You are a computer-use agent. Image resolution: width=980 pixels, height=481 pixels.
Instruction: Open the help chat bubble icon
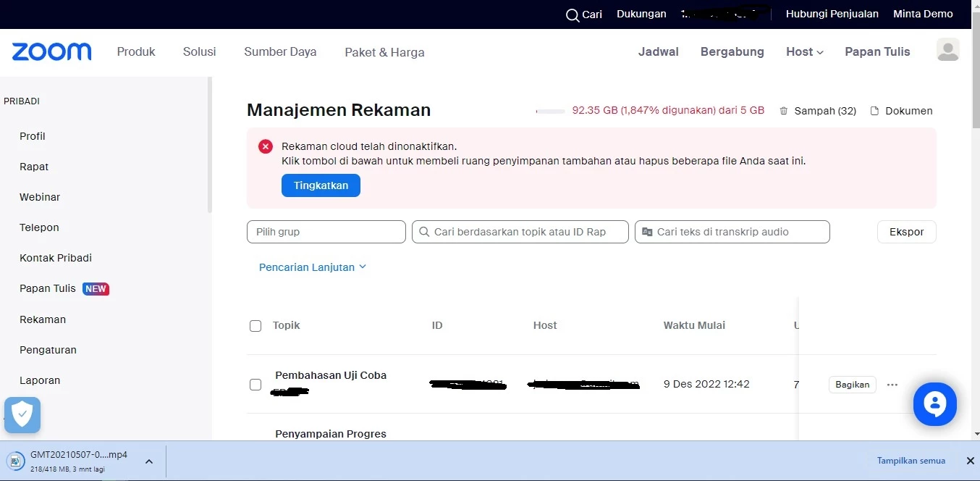935,404
